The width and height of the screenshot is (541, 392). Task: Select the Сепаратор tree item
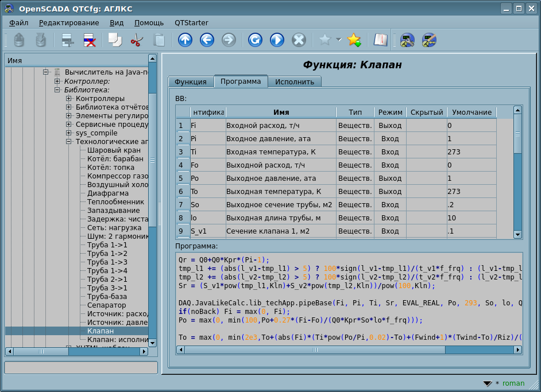pos(106,305)
